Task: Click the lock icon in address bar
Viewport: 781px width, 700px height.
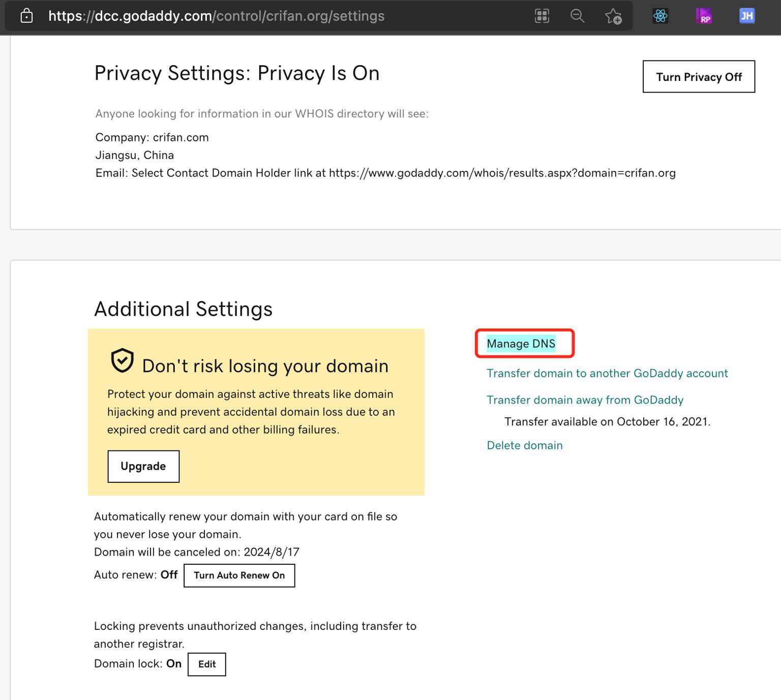Action: (x=26, y=16)
